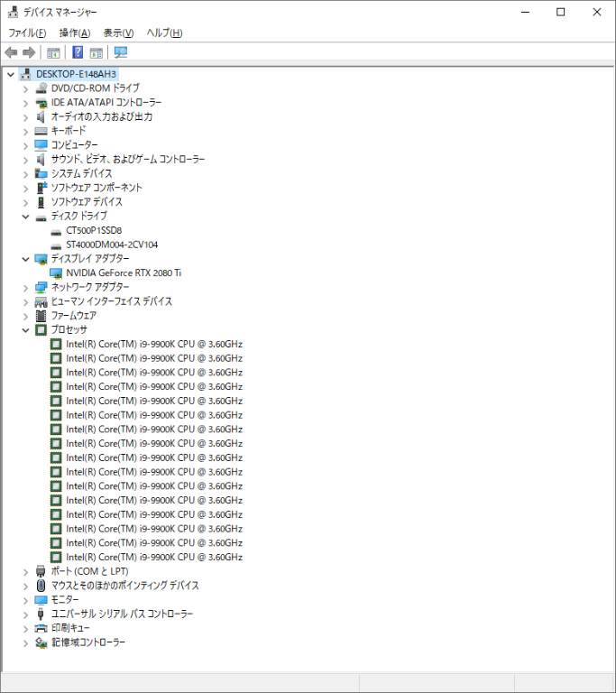Expand the ソフトウェア デバイス branch

pos(25,202)
